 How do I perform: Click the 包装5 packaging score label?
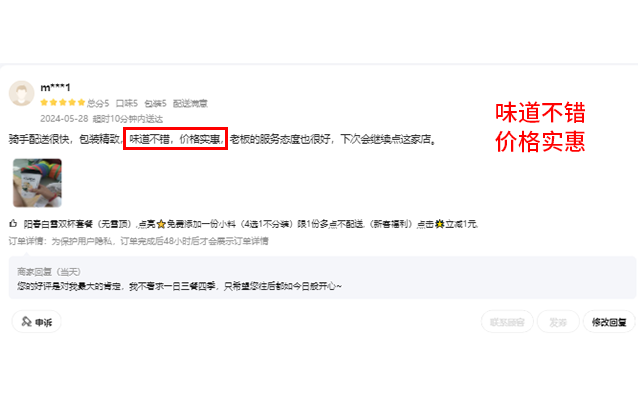point(155,103)
